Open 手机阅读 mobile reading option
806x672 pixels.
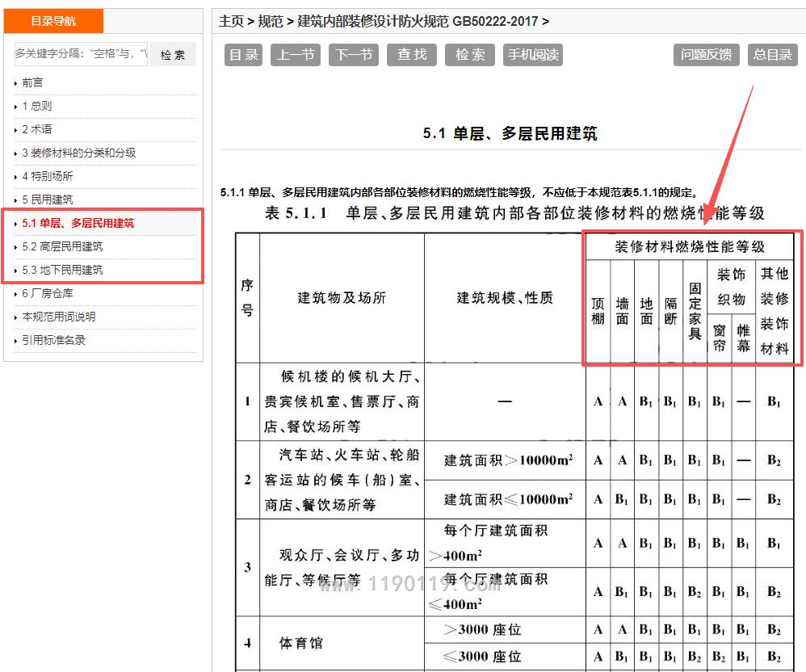pos(532,55)
